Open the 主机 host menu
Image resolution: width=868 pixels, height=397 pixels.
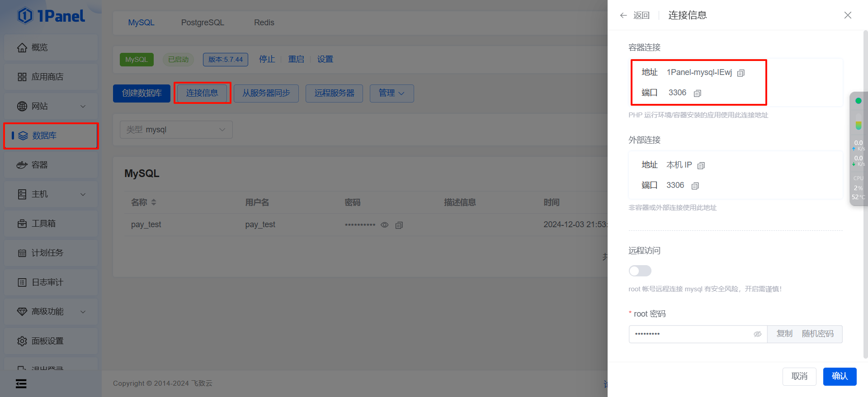pyautogui.click(x=51, y=194)
